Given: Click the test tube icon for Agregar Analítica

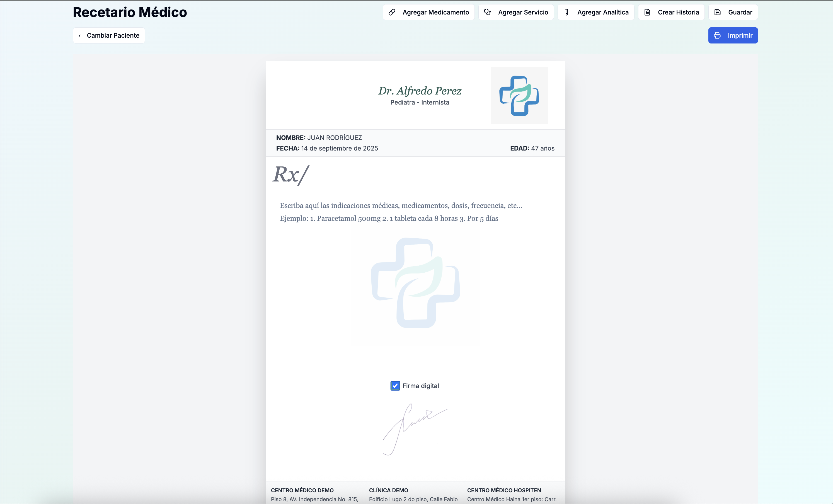Looking at the screenshot, I should click(x=566, y=12).
